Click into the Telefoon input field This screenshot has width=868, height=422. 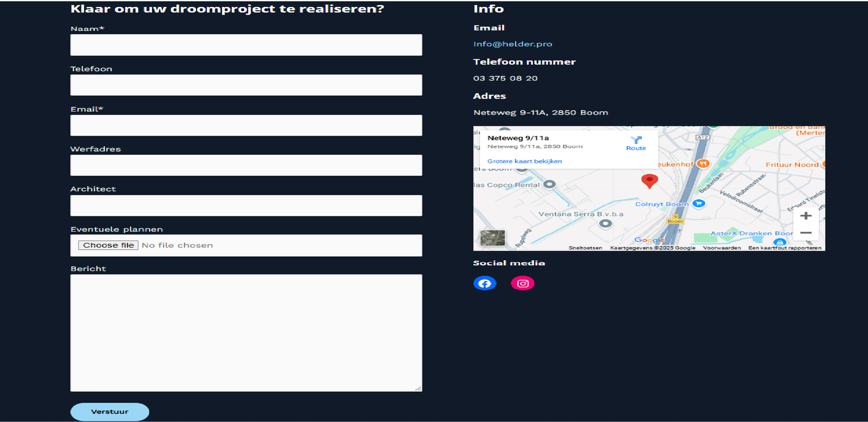coord(246,85)
